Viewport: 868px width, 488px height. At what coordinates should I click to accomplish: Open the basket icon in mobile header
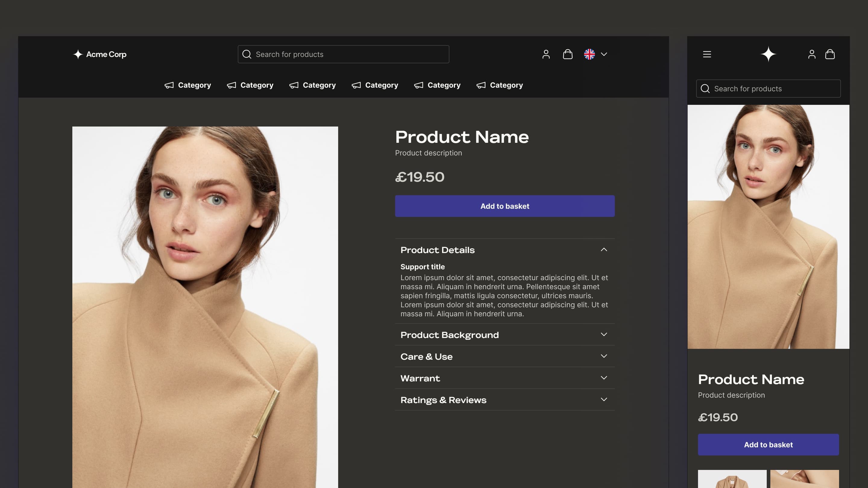pyautogui.click(x=830, y=54)
